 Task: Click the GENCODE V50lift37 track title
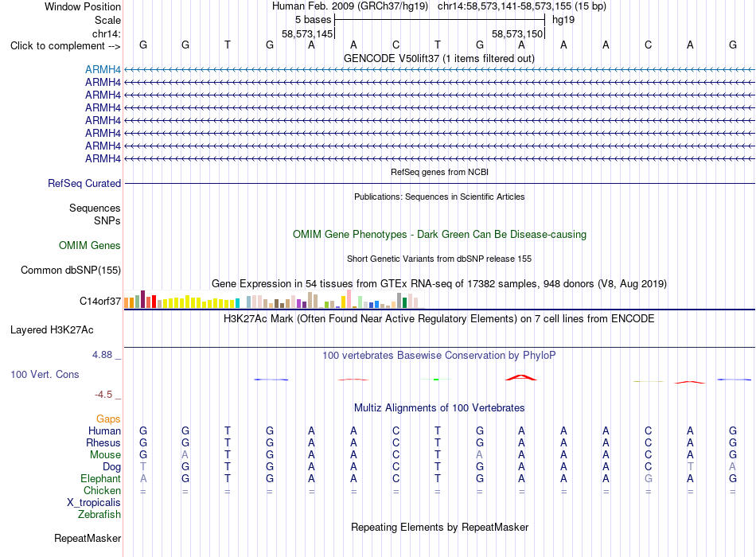click(439, 58)
